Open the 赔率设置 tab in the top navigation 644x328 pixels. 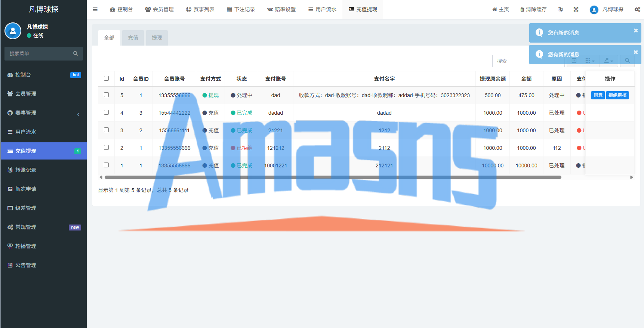(x=281, y=9)
